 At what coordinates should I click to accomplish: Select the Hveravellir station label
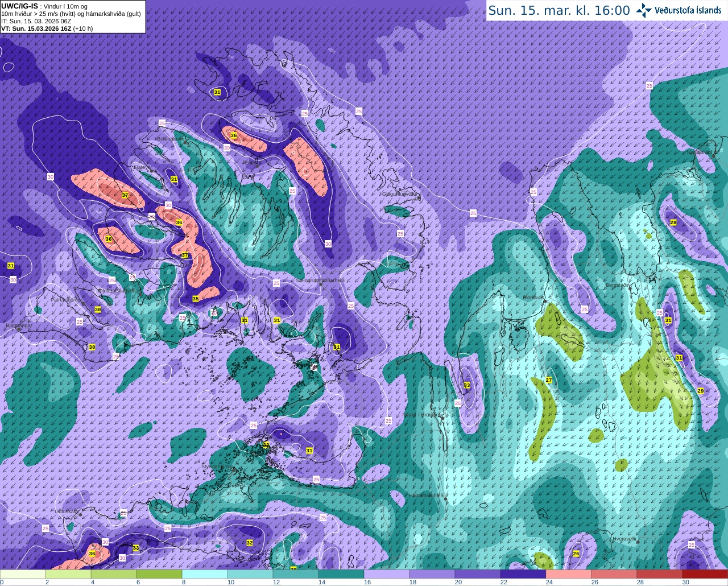click(624, 538)
